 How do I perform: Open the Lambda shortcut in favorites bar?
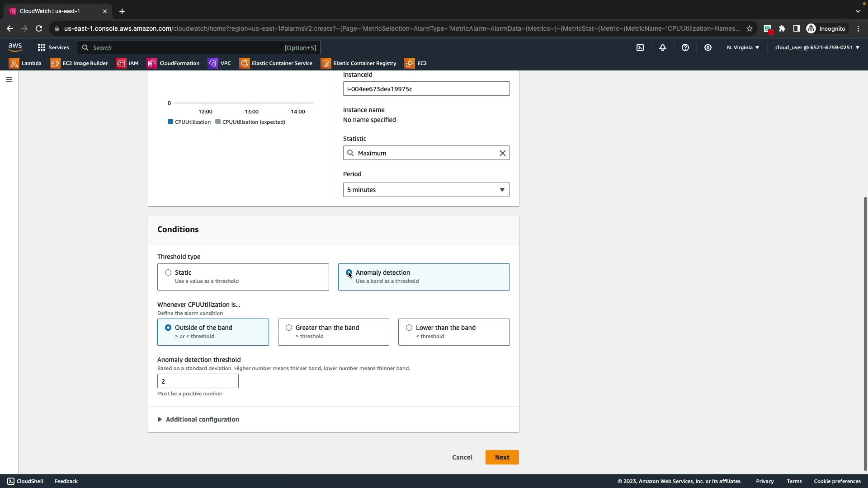click(x=26, y=63)
